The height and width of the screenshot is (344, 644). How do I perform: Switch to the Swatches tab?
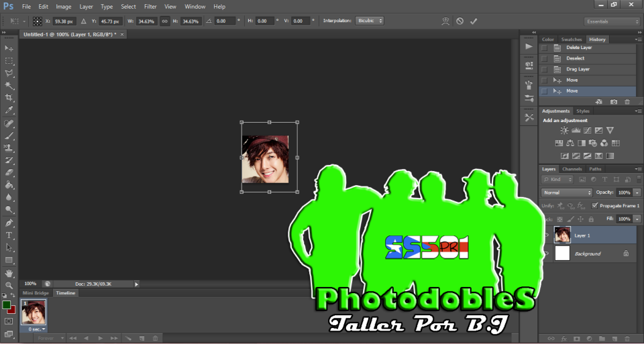[x=572, y=40]
